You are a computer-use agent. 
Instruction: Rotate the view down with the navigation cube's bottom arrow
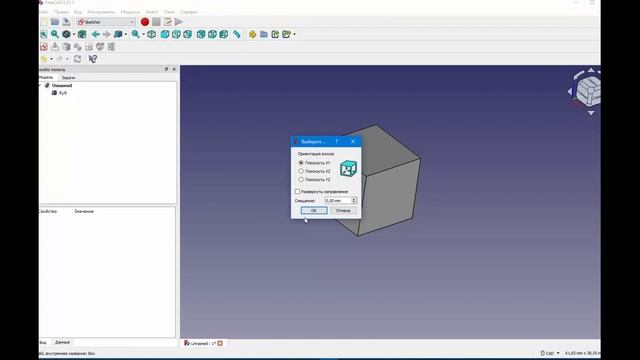[x=591, y=113]
